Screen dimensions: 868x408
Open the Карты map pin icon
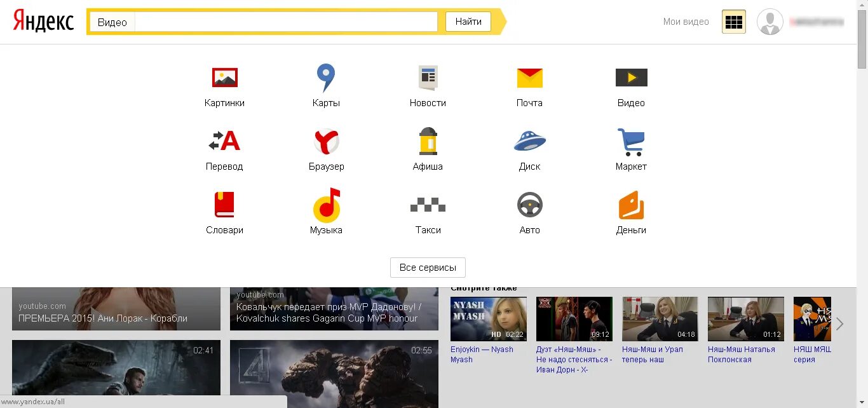pyautogui.click(x=326, y=78)
